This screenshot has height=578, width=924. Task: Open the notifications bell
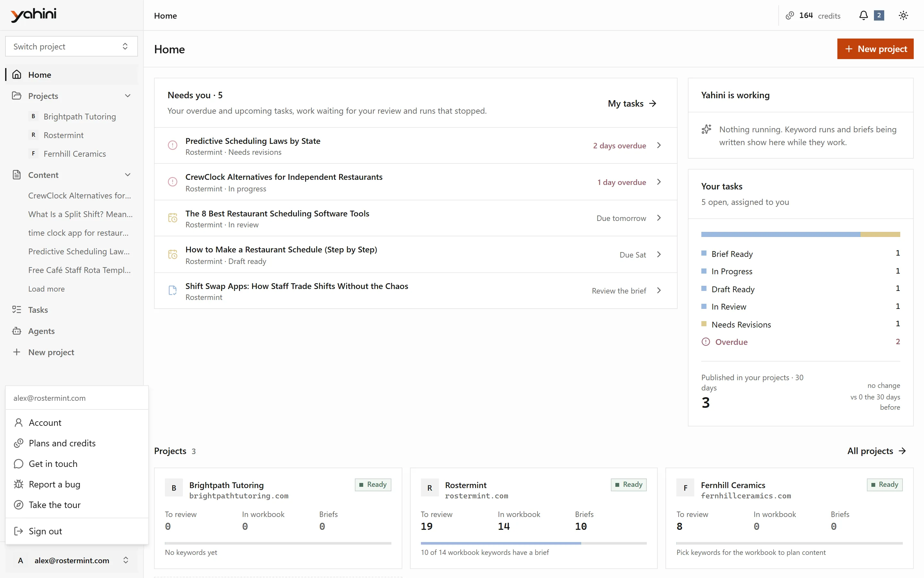click(863, 15)
